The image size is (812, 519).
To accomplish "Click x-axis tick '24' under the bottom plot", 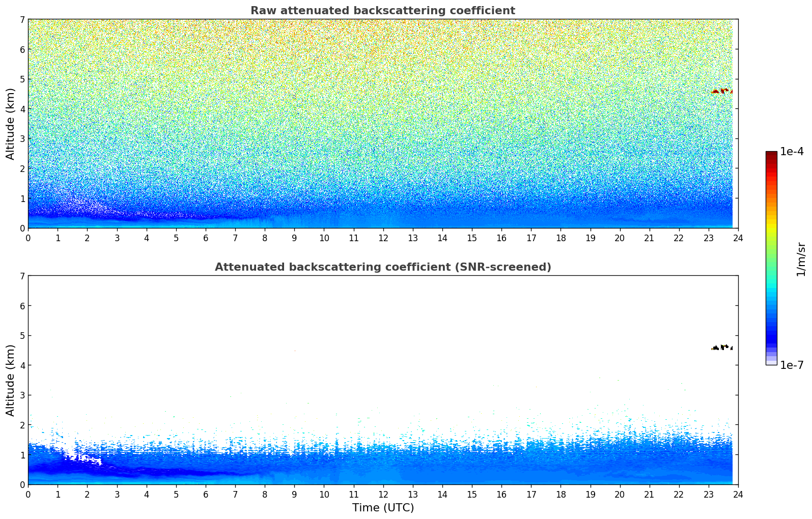I will [x=738, y=494].
